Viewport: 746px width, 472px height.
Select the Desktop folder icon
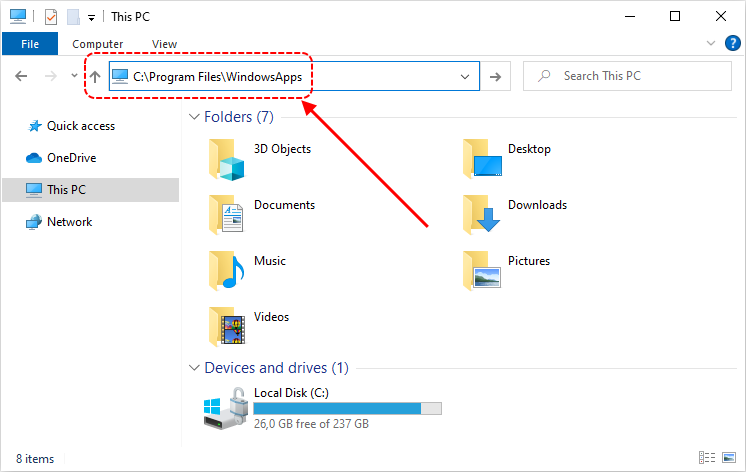(x=482, y=159)
